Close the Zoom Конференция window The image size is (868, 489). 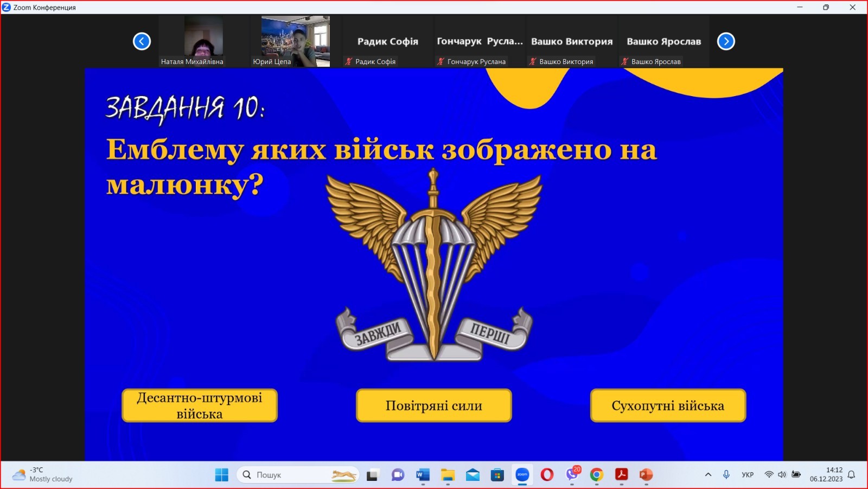point(852,7)
